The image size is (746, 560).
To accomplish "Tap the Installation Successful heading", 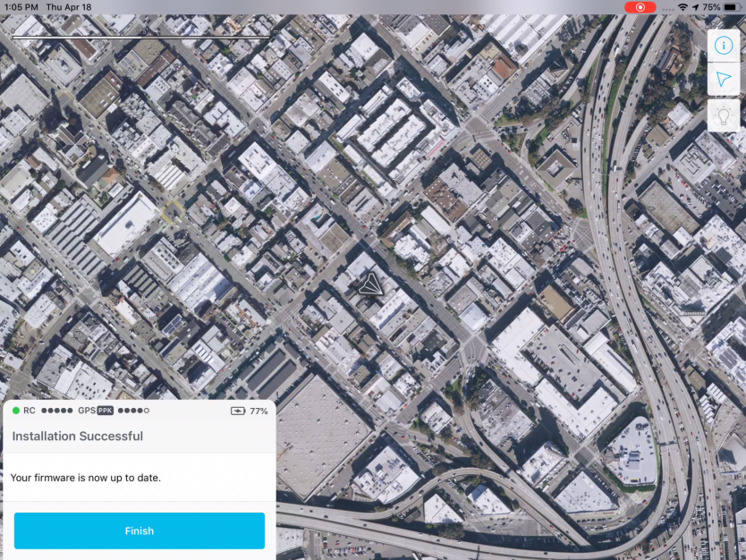I will pyautogui.click(x=78, y=436).
